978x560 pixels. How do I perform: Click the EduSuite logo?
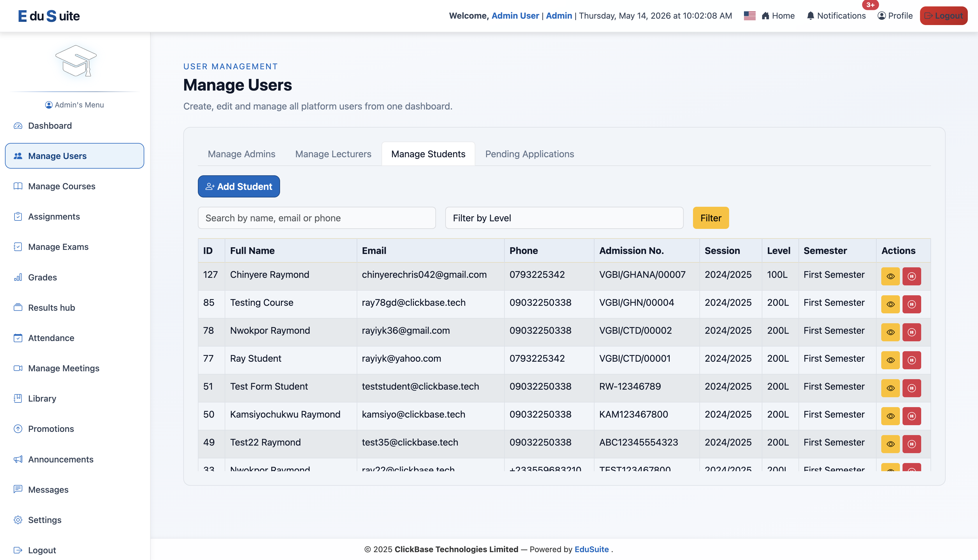[x=49, y=16]
